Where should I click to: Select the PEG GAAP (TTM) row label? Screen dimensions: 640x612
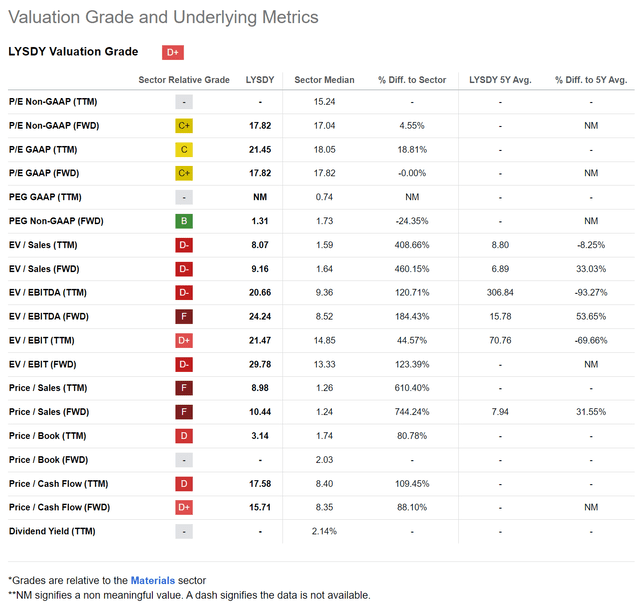[x=45, y=197]
